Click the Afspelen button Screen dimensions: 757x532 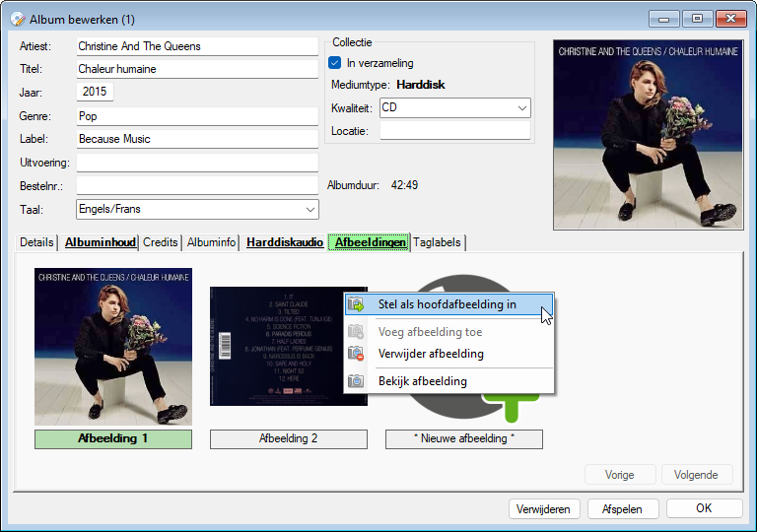[x=623, y=508]
